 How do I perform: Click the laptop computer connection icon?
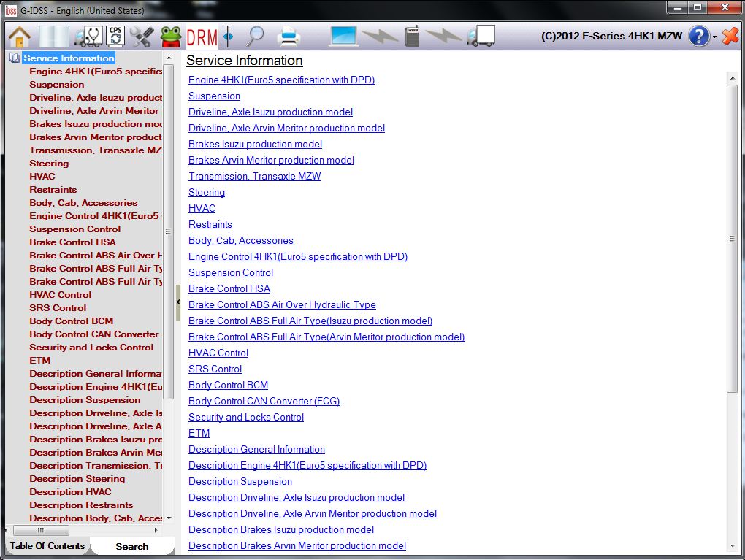point(343,36)
